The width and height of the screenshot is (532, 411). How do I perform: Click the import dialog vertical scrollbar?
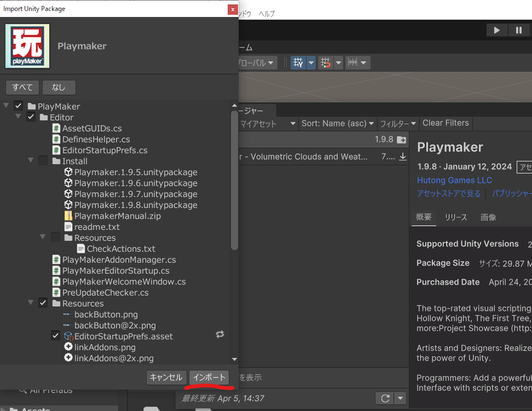coord(234,180)
